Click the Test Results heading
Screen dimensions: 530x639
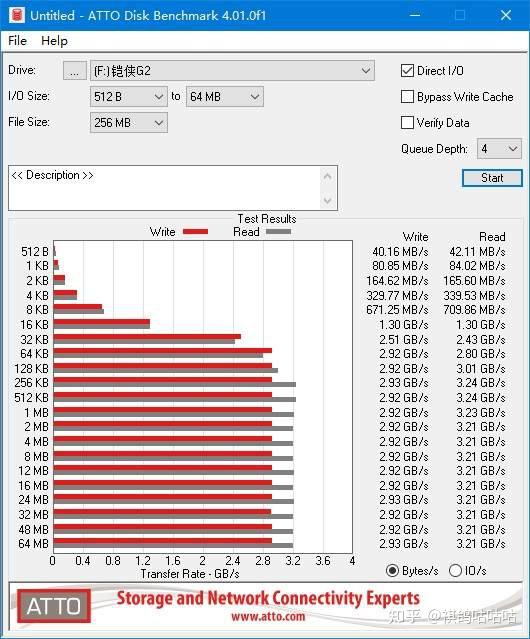267,219
